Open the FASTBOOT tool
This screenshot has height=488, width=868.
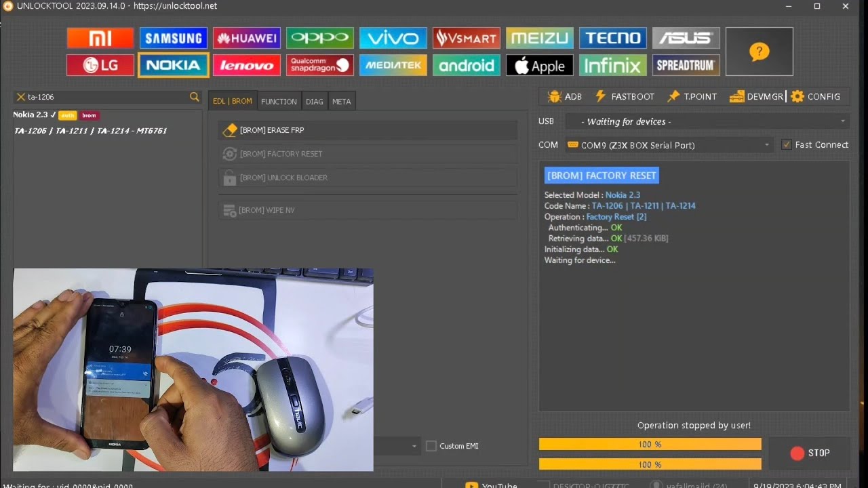pyautogui.click(x=625, y=96)
